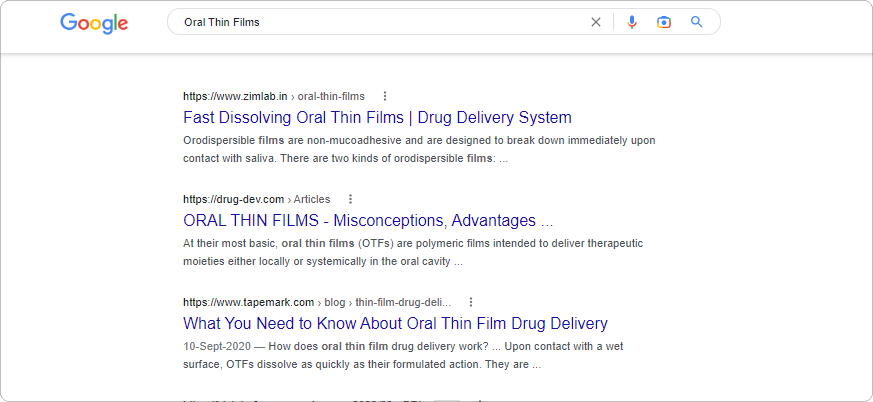Screen dimensions: 873x402
Task: Click snippet text starting 'At their most basic'
Action: click(413, 252)
